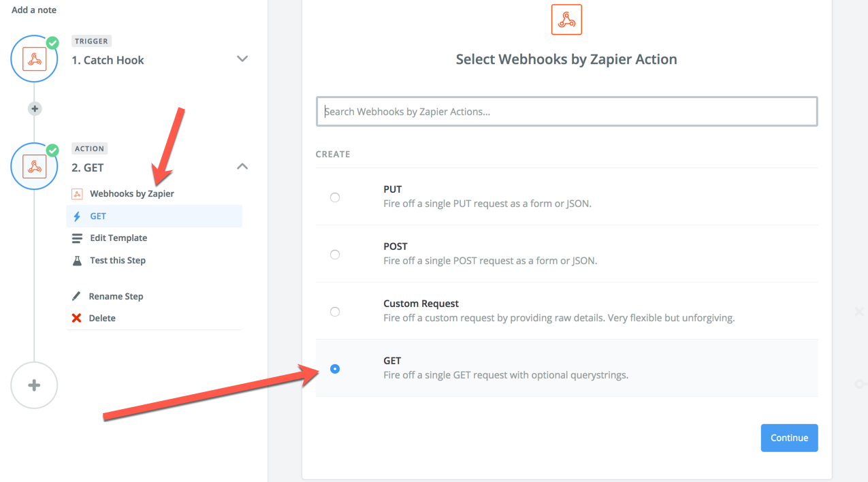This screenshot has height=482, width=868.
Task: Click the GET action step webhook icon
Action: tap(34, 167)
